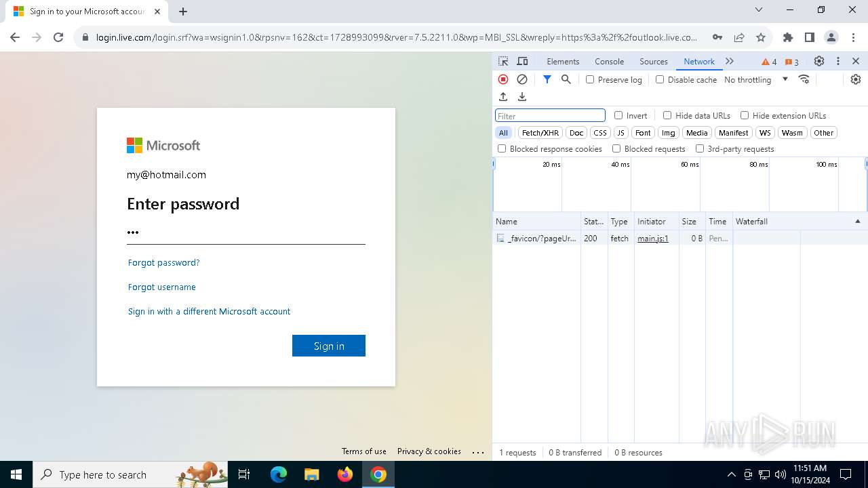Open Terms of use link
The width and height of the screenshot is (868, 488).
pos(364,451)
